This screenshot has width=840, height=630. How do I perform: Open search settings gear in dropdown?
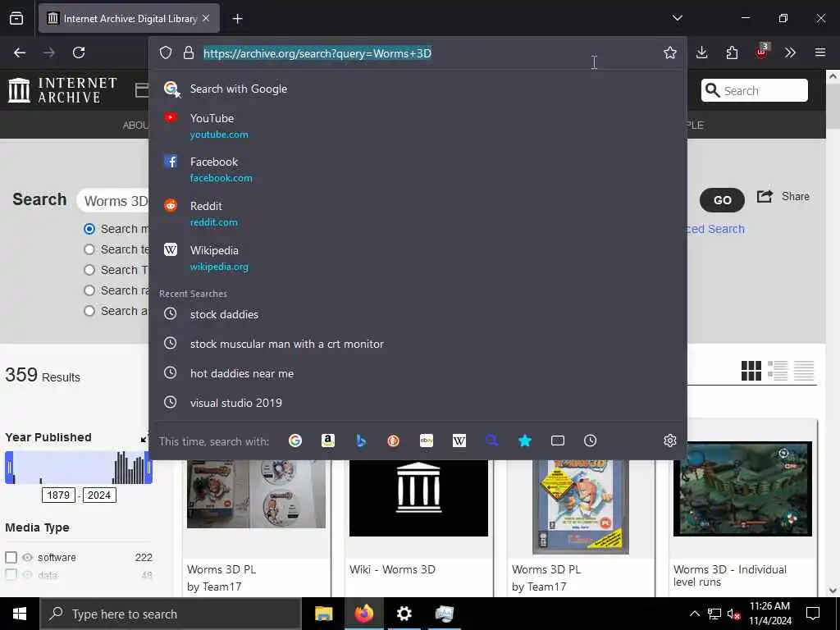pyautogui.click(x=669, y=441)
